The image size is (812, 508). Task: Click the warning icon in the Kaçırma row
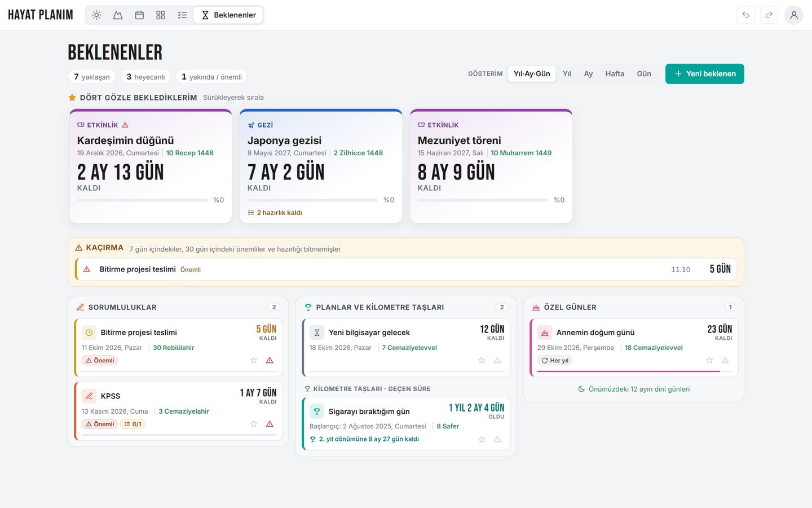(x=87, y=269)
